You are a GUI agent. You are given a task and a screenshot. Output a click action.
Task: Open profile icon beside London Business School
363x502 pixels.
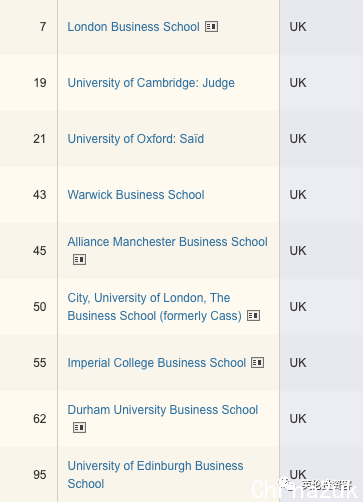(211, 26)
